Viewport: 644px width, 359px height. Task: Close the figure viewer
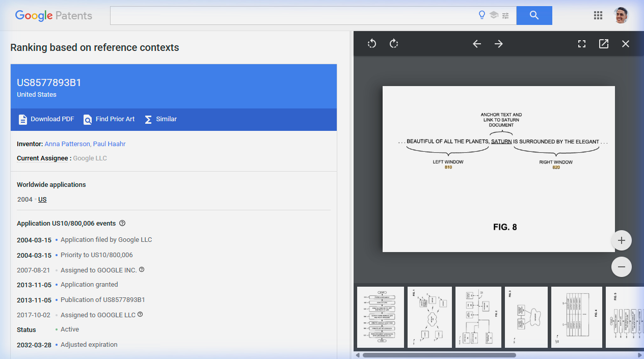coord(626,44)
